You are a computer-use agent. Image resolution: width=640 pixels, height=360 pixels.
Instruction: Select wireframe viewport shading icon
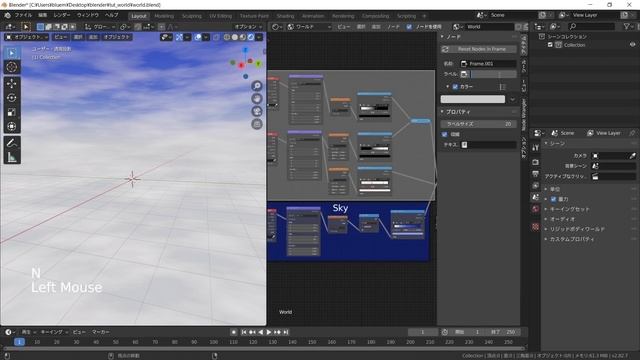point(227,37)
